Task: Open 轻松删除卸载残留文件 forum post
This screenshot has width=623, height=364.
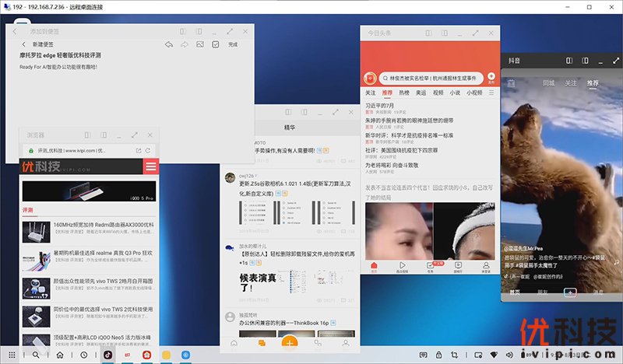Action: point(297,258)
